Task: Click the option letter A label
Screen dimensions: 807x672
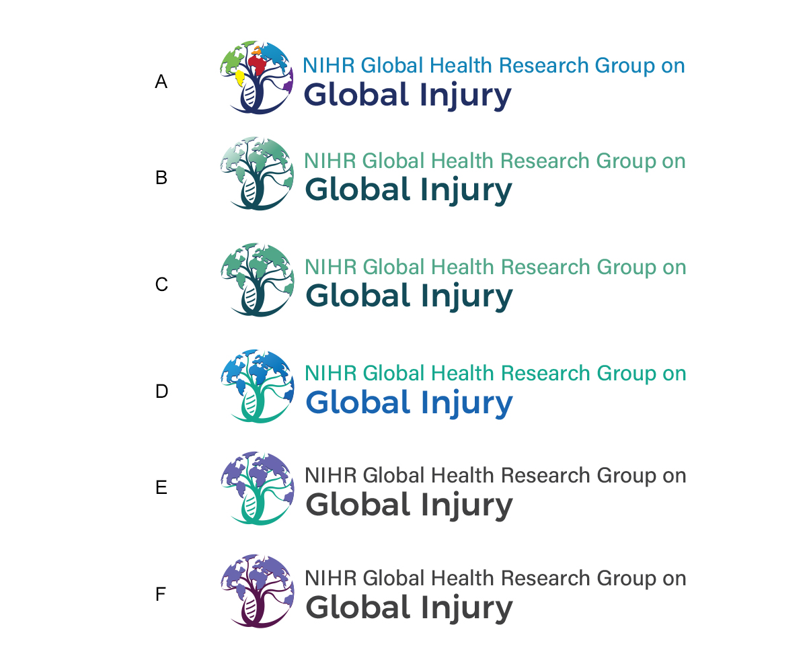Action: pyautogui.click(x=161, y=82)
